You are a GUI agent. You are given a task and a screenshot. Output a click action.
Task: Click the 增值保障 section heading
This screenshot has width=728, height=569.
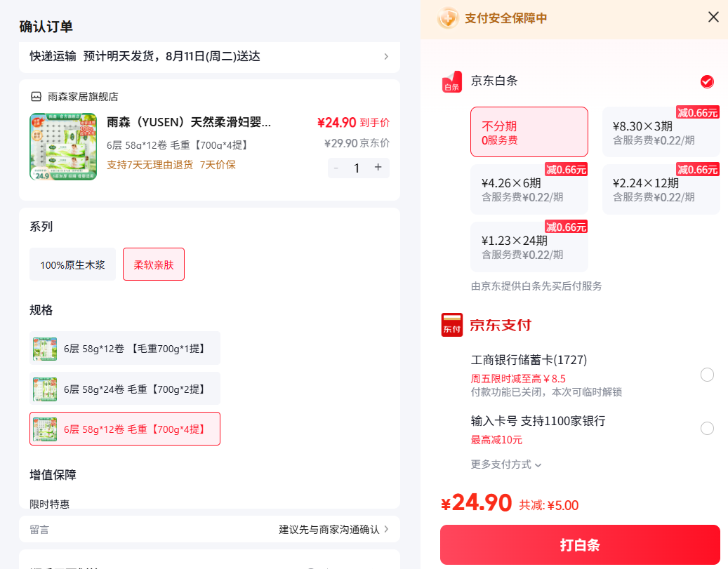click(53, 475)
